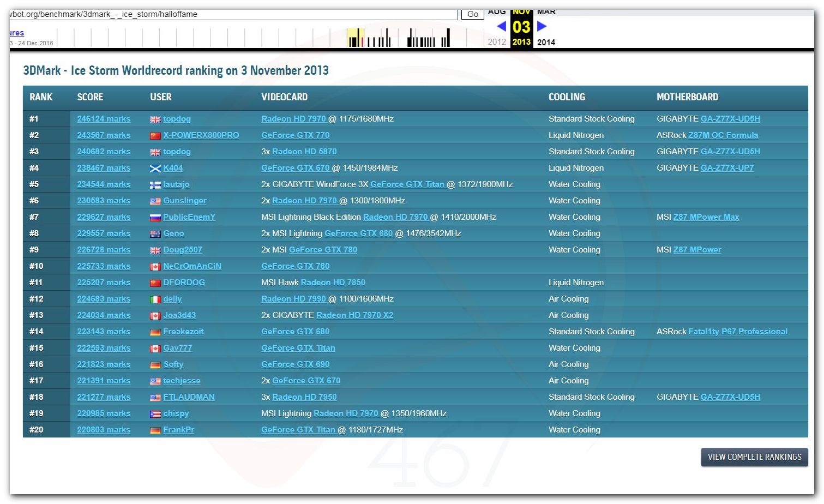Click the China flag beside DFORDOG

coord(155,283)
